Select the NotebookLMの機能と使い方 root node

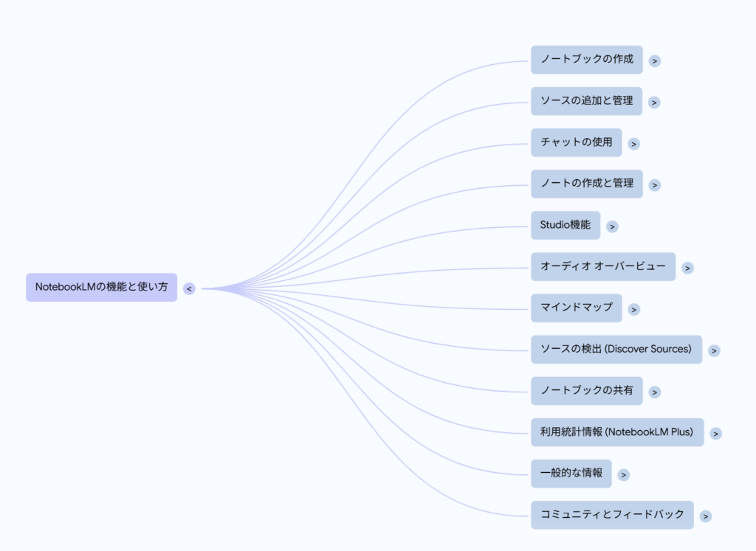(102, 288)
